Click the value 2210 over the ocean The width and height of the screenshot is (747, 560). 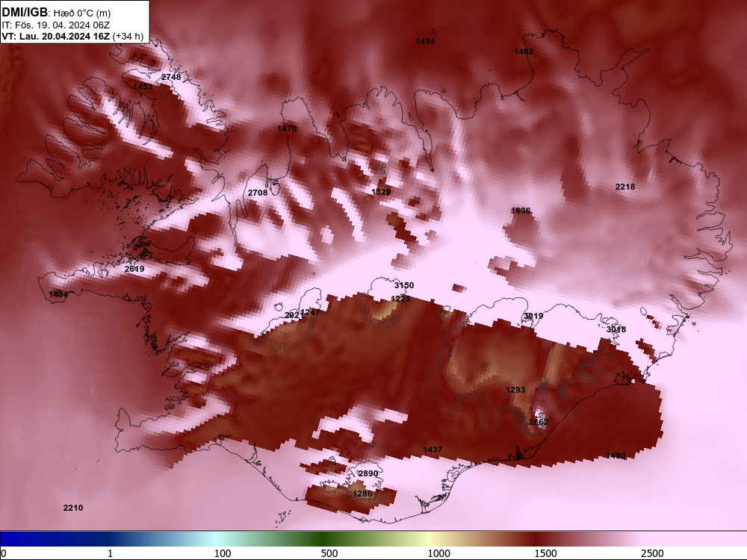73,508
